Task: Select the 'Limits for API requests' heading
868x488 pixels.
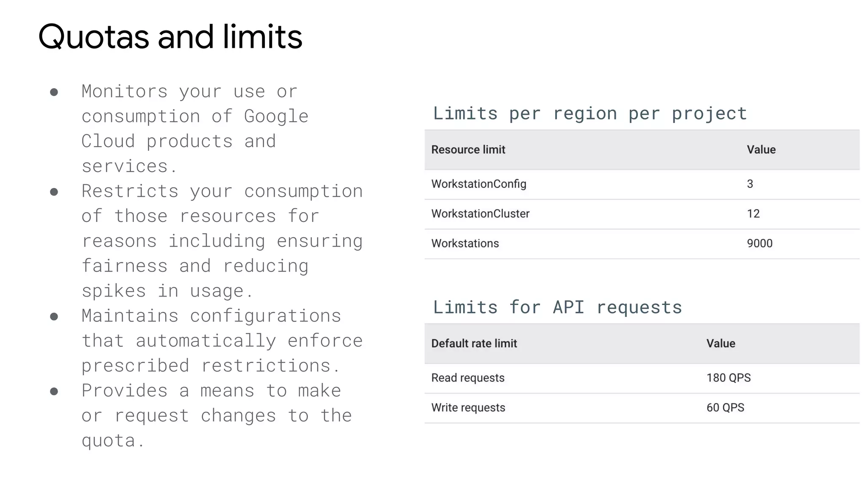Action: point(557,307)
